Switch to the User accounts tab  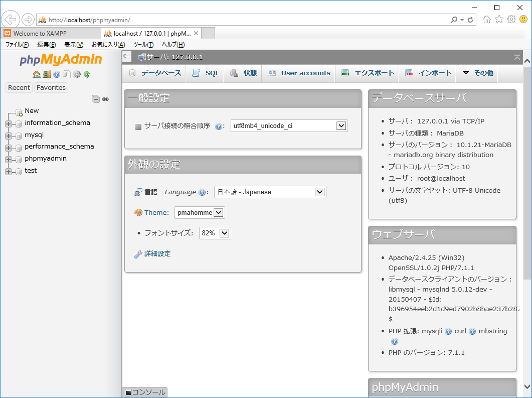pos(299,73)
